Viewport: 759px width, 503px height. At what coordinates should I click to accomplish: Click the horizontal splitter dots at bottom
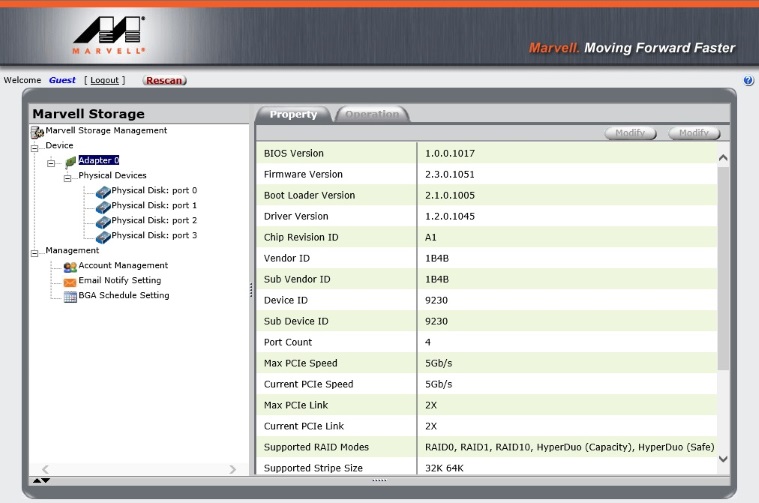(379, 480)
